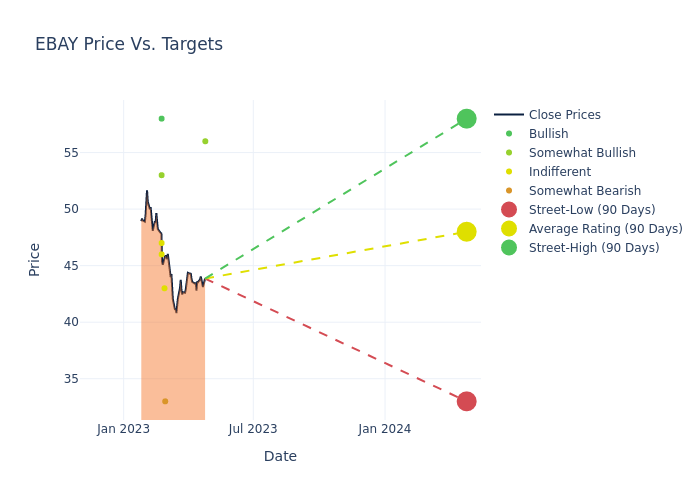Click Street-High (90 Days) legend green marker
This screenshot has width=700, height=500.
(509, 248)
